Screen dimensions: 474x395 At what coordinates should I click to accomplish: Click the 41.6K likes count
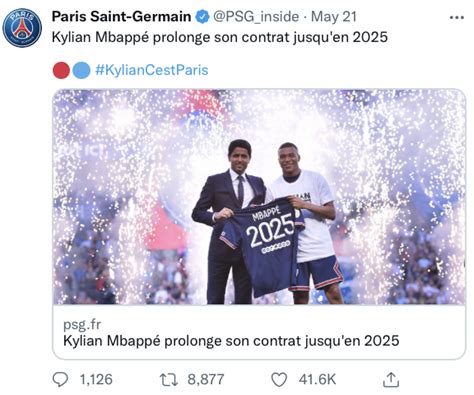(317, 379)
